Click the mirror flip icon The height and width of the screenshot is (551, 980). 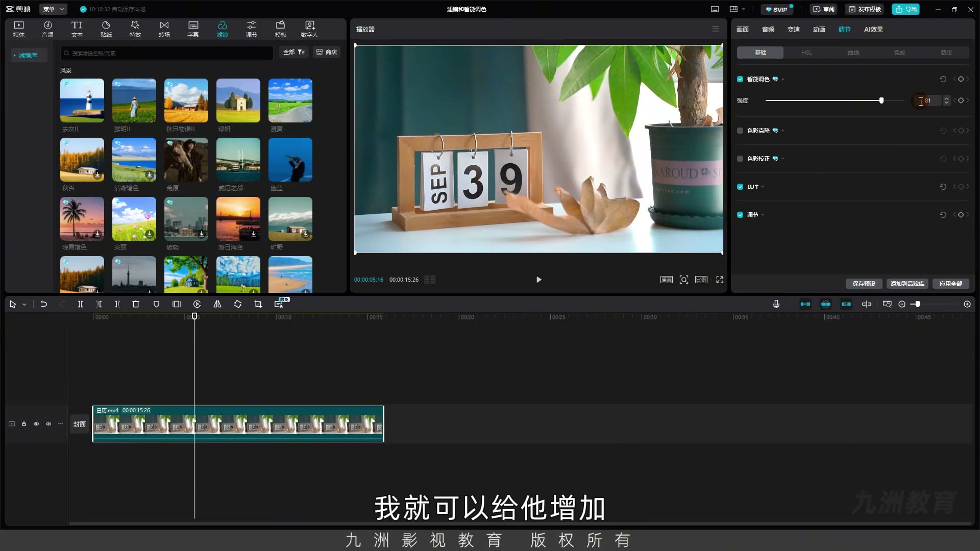coord(217,304)
